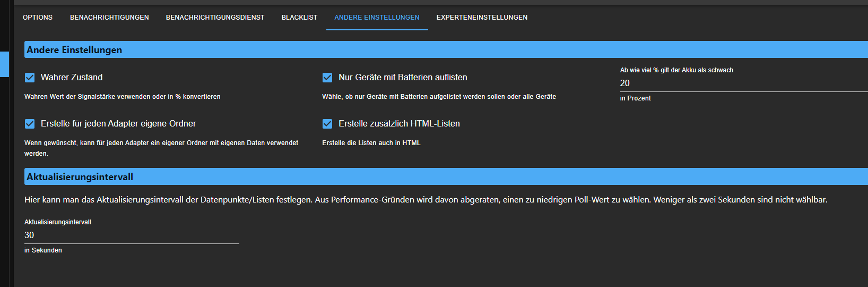Select the Andere Einstellungen tab
Image resolution: width=868 pixels, height=287 pixels.
coord(377,18)
